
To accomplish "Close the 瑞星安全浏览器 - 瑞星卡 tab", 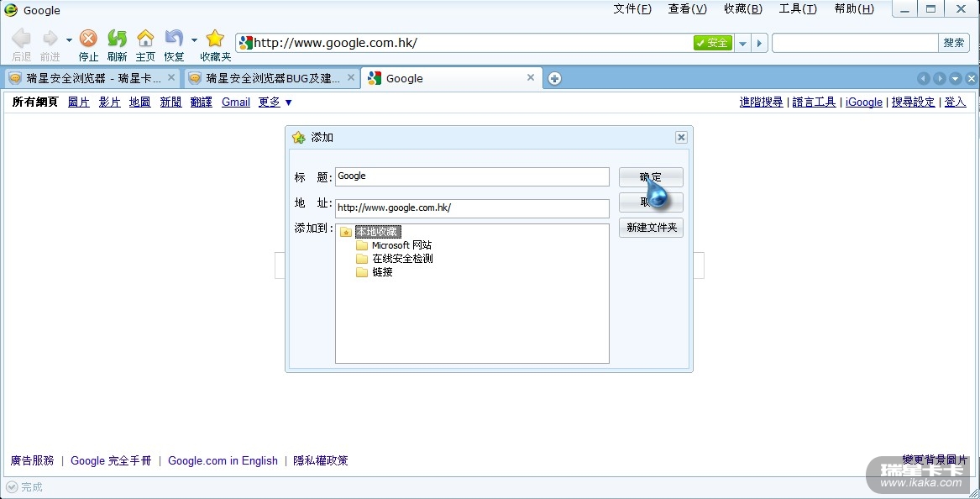I will coord(171,77).
